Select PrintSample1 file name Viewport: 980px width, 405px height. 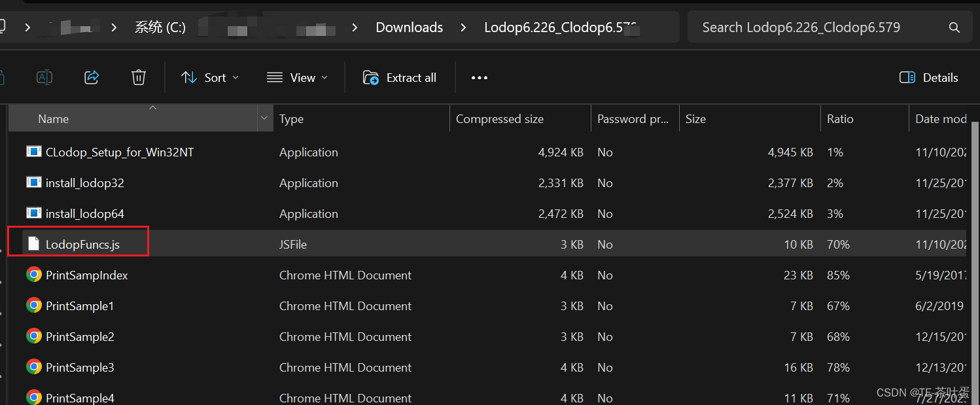pyautogui.click(x=80, y=306)
